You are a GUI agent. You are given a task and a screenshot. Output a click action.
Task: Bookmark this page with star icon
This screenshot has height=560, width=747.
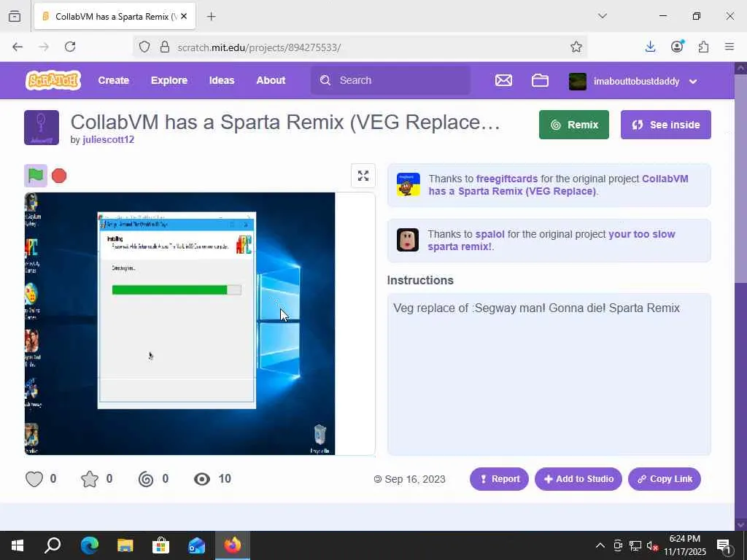(x=576, y=47)
